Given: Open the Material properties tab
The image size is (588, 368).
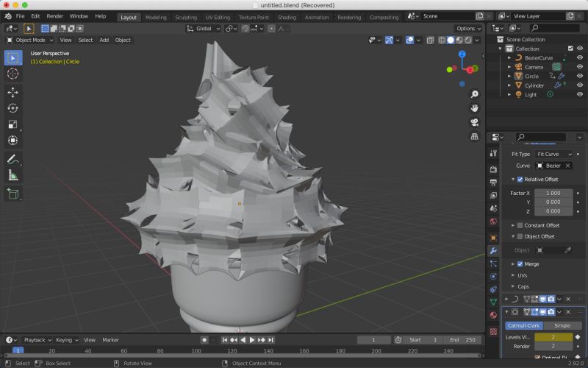Looking at the screenshot, I should point(493,315).
